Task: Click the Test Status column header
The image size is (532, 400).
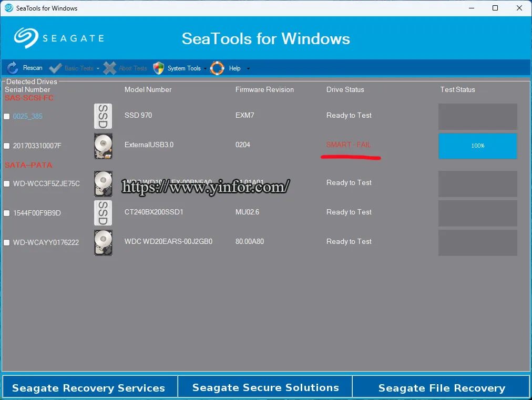Action: (457, 89)
